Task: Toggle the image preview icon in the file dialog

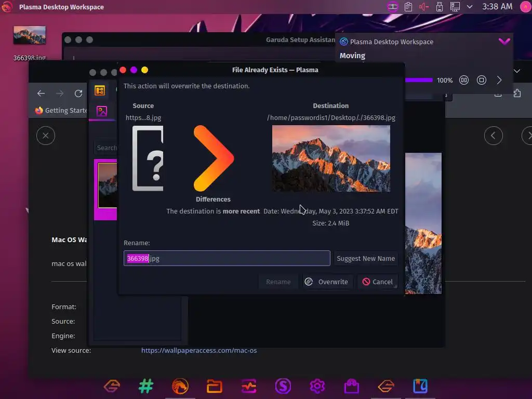Action: click(102, 111)
